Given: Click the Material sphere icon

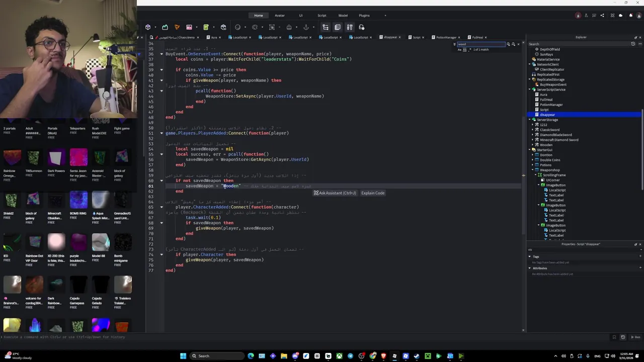Looking at the screenshot, I should pyautogui.click(x=238, y=27).
